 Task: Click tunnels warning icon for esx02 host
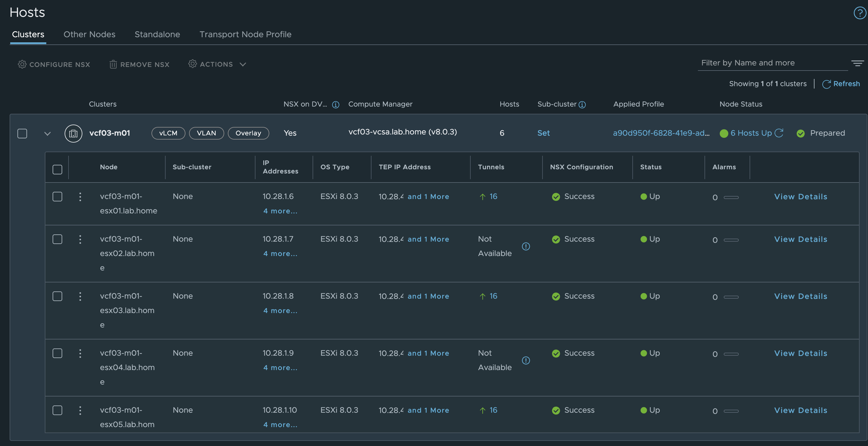(526, 246)
